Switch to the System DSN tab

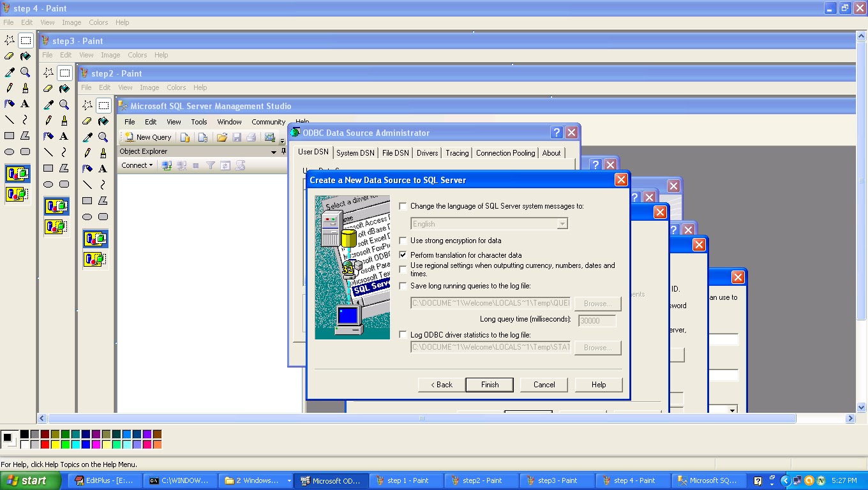coord(355,153)
